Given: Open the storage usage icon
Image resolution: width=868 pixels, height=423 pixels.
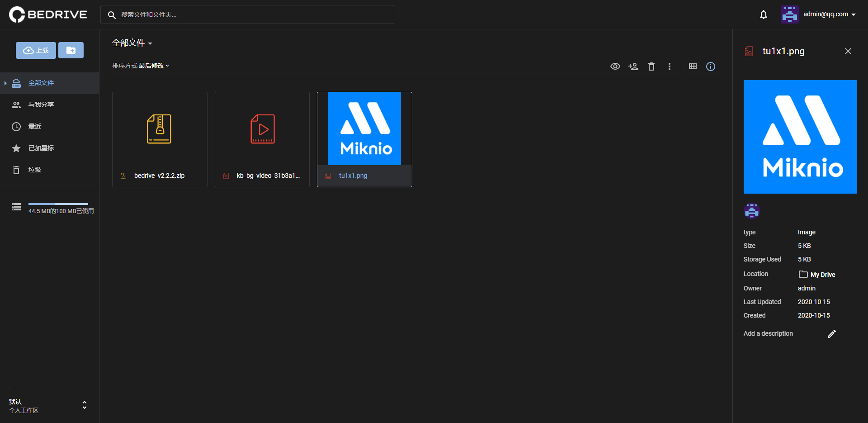Looking at the screenshot, I should (16, 207).
